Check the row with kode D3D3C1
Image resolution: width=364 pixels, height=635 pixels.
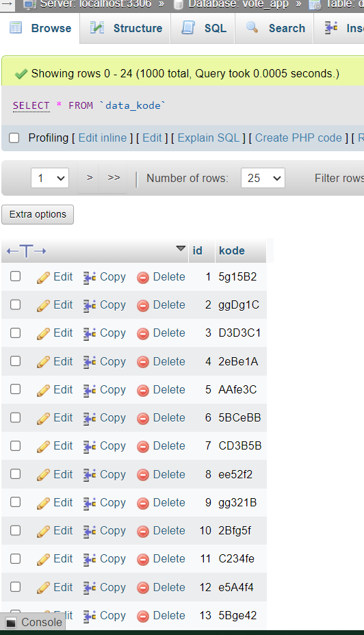(15, 333)
